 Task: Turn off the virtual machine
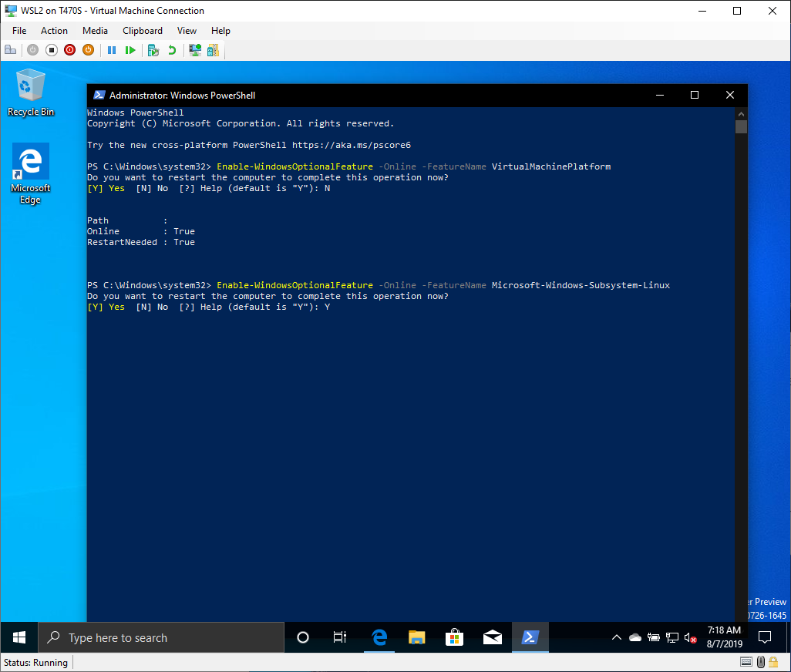51,49
